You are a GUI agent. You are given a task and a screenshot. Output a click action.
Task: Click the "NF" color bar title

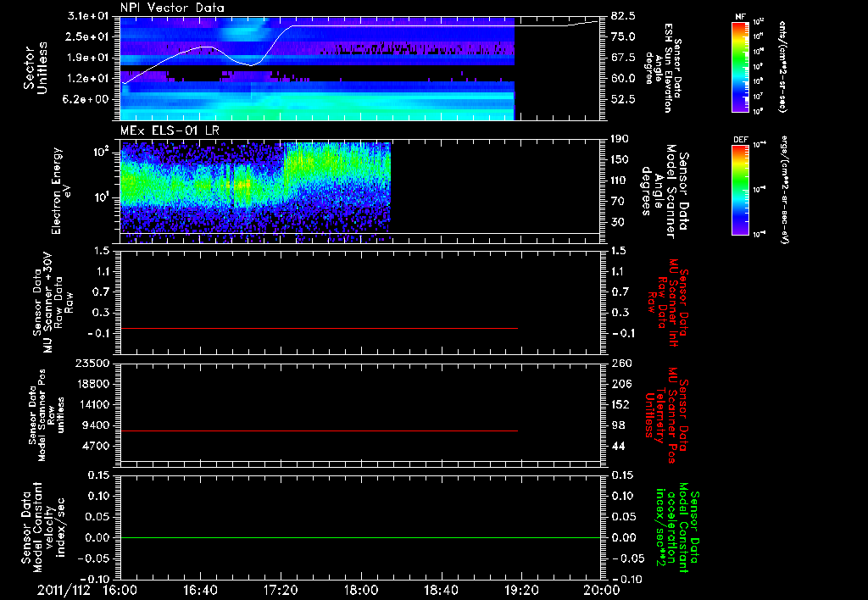pyautogui.click(x=740, y=17)
